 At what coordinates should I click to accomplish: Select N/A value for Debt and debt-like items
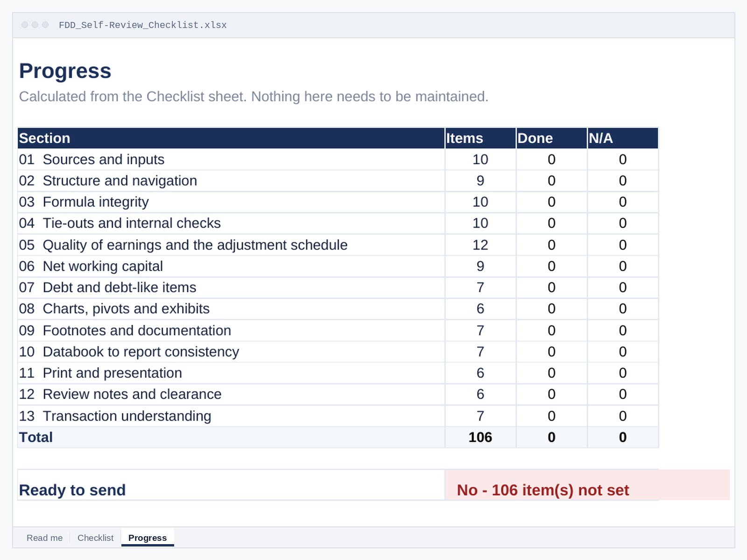click(x=623, y=287)
